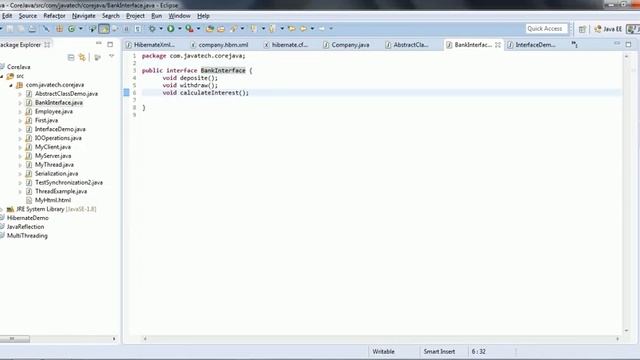Click the Debug bug icon
Image resolution: width=640 pixels, height=360 pixels.
[x=152, y=29]
